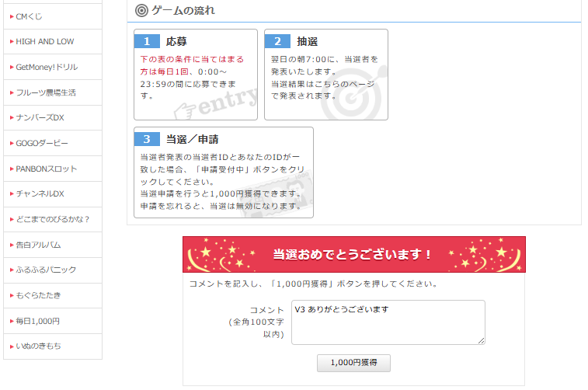The height and width of the screenshot is (390, 588).
Task: Select HIGH AND LOW game link
Action: pyautogui.click(x=45, y=42)
